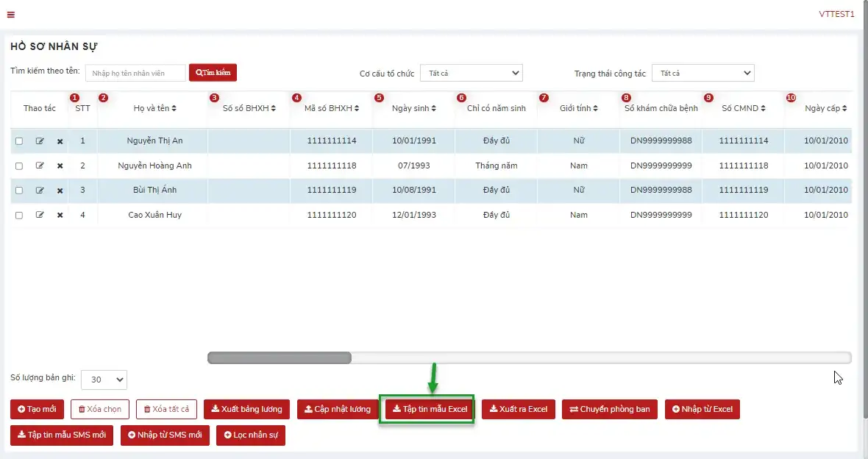Delete row Nguyễn Thị An with X icon
868x459 pixels.
coord(60,142)
